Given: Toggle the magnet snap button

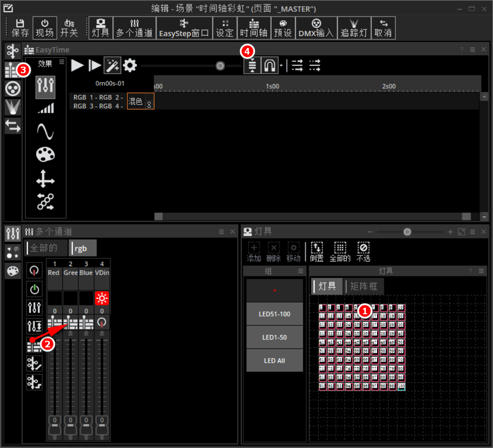Looking at the screenshot, I should 269,66.
